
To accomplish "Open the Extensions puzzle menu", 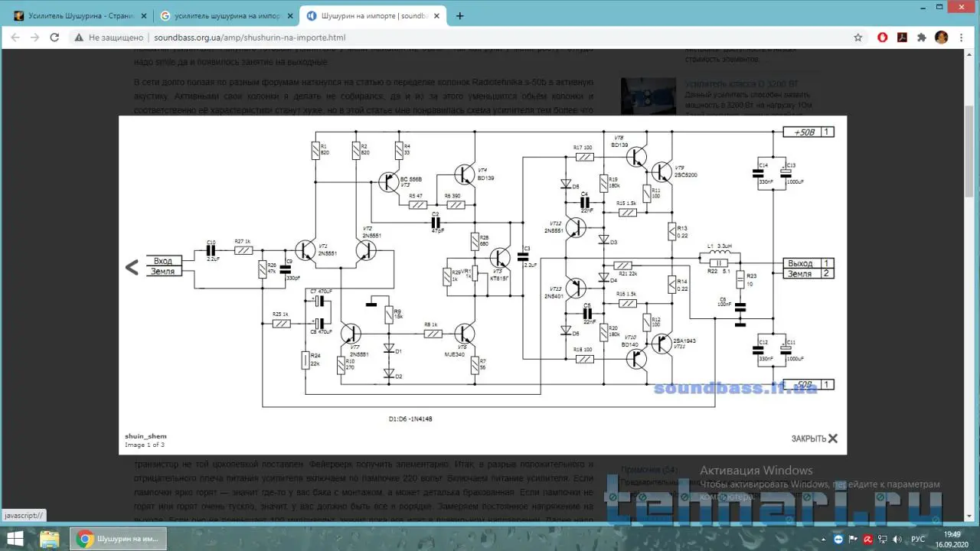I will (x=922, y=37).
